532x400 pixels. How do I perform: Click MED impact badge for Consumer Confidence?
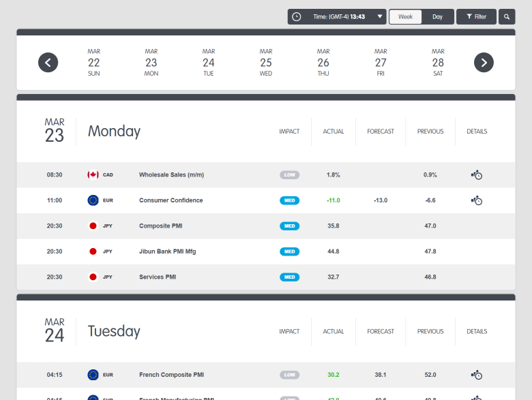click(x=289, y=200)
